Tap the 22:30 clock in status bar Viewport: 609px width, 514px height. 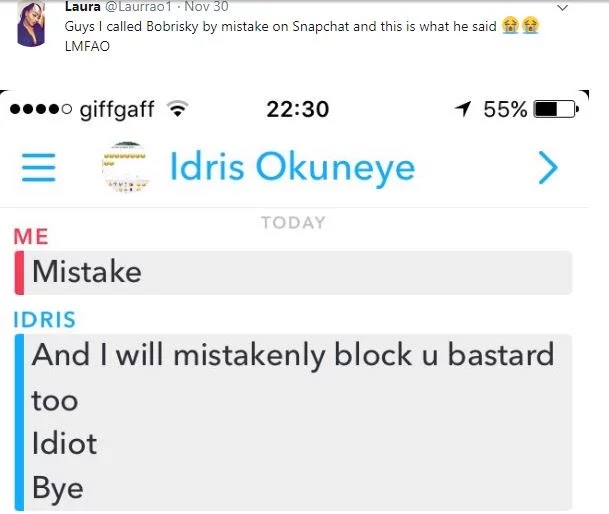tap(298, 109)
